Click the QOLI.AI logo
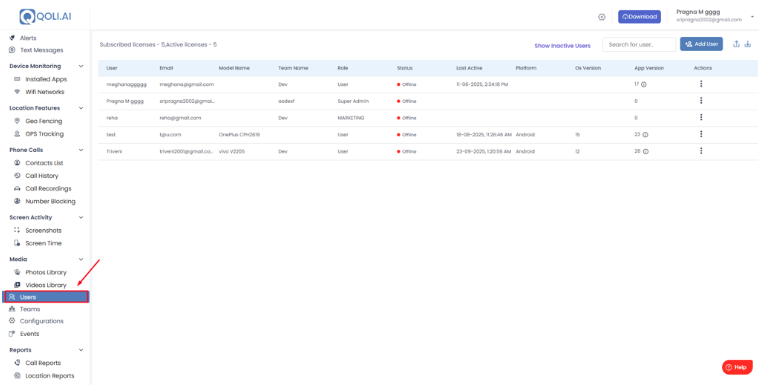 45,16
